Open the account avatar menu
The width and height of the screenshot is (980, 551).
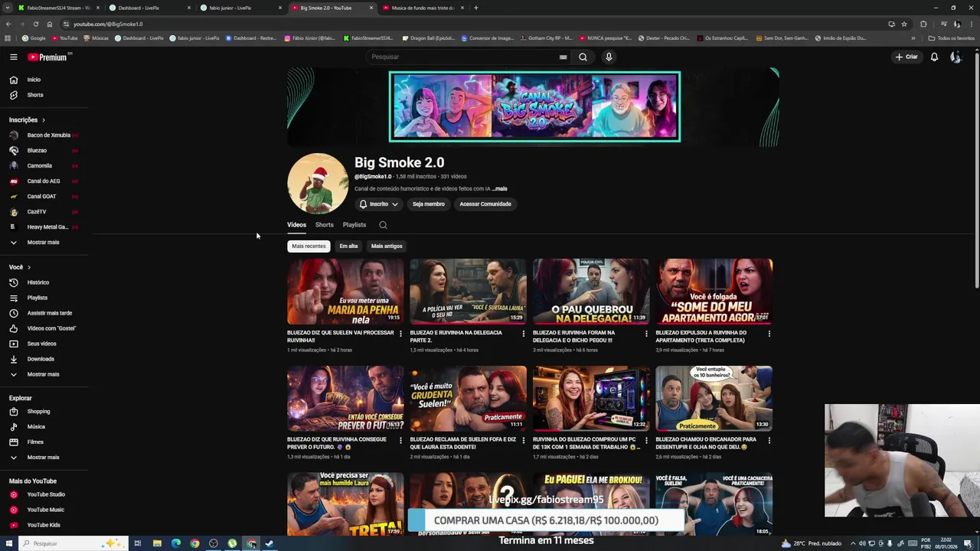coord(955,57)
